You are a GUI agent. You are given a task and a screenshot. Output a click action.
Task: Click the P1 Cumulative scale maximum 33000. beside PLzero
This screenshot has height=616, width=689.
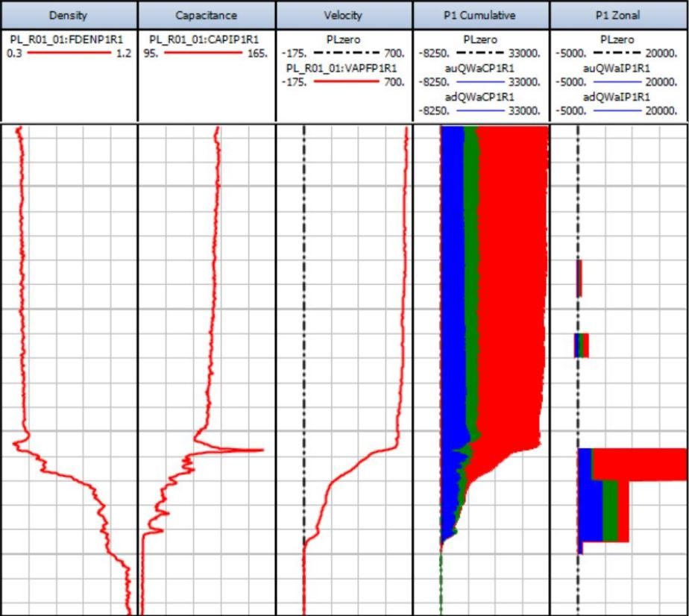click(x=525, y=54)
